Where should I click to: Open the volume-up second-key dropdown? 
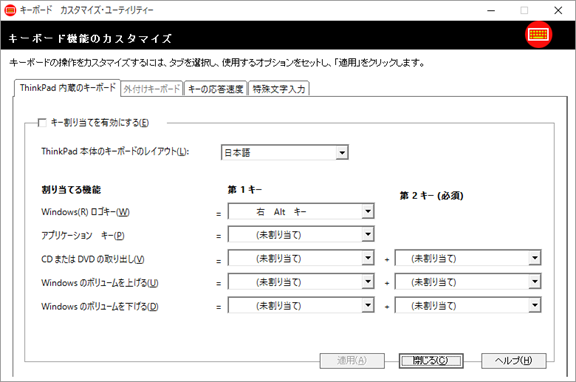pyautogui.click(x=468, y=282)
